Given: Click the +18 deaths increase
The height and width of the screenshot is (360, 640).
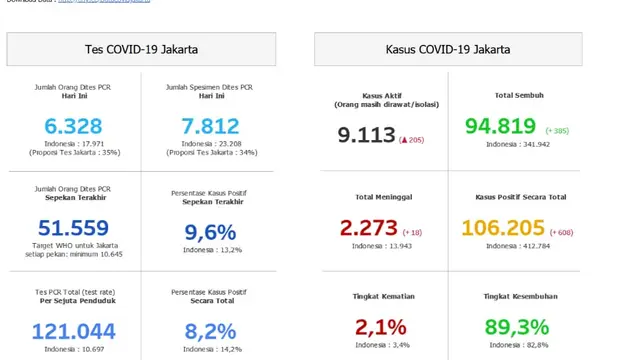Looking at the screenshot, I should 412,232.
